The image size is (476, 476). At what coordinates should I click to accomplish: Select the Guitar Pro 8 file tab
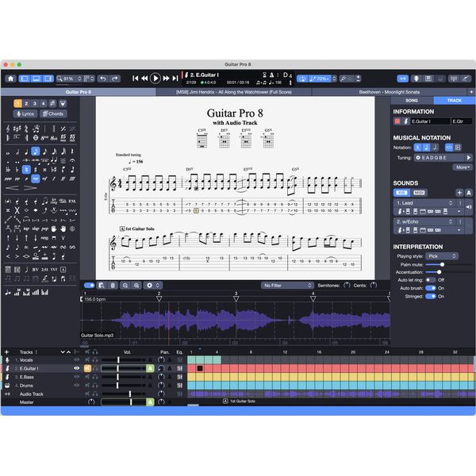tap(79, 92)
